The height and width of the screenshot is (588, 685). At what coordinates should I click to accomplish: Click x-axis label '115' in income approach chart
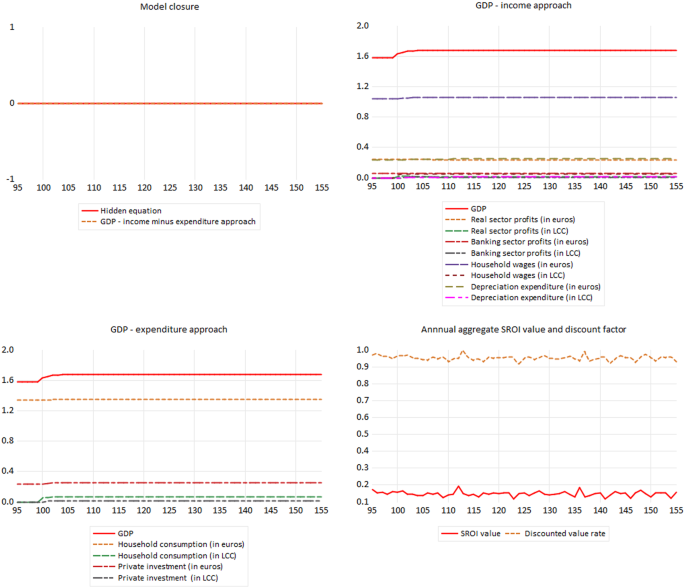click(x=474, y=186)
